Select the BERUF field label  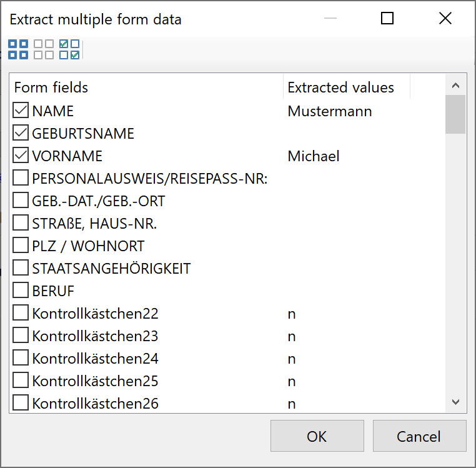53,291
